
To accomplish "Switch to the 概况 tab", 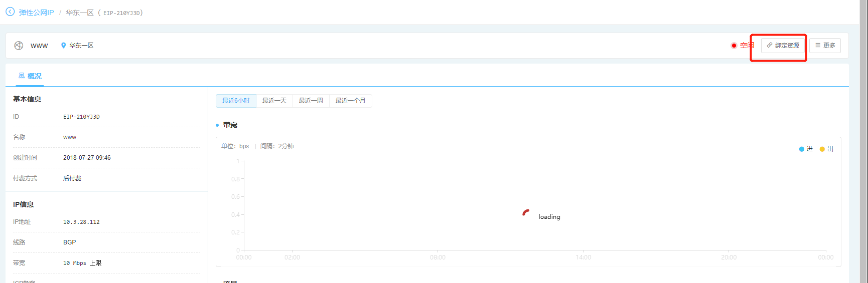I will tap(30, 76).
